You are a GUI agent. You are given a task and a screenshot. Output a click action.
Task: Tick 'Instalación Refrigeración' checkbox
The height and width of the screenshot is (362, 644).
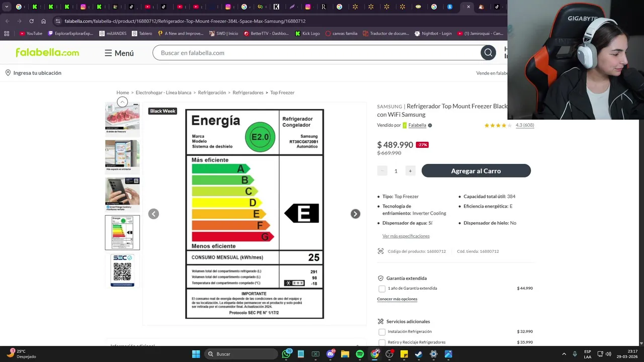tap(382, 332)
